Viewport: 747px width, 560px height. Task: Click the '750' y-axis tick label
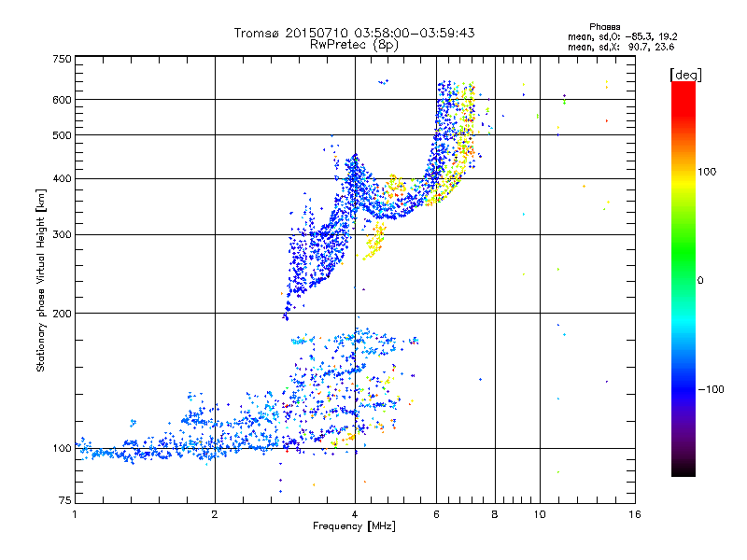point(62,59)
